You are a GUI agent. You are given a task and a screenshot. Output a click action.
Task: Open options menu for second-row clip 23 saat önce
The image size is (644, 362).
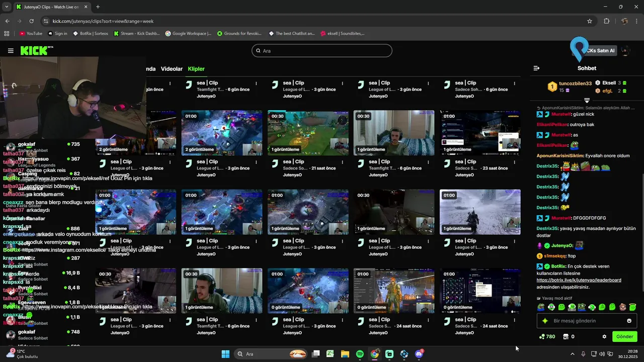click(x=515, y=162)
